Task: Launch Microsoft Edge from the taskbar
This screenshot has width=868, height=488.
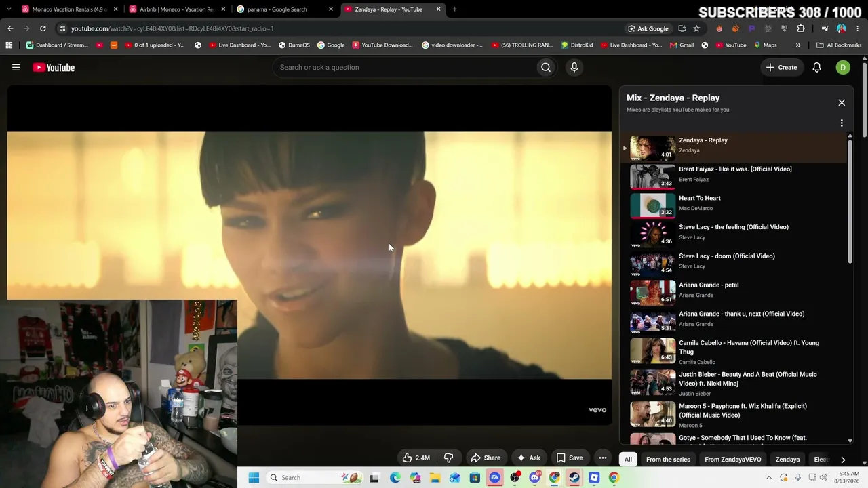Action: (395, 478)
